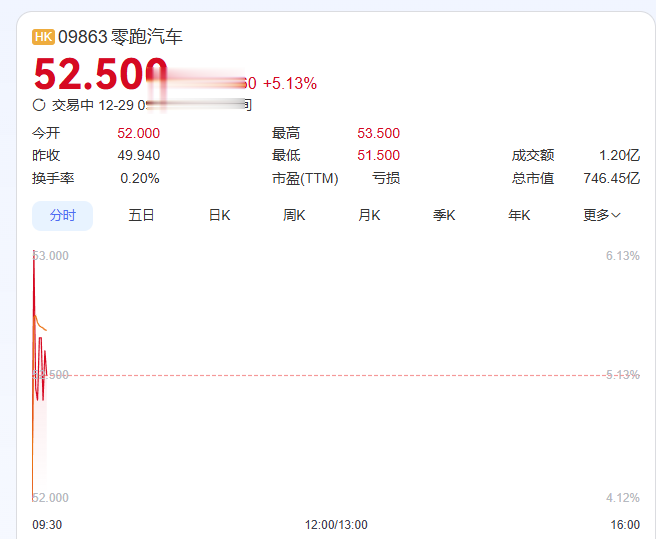Click the 成交额 label
The image size is (656, 539).
point(533,156)
